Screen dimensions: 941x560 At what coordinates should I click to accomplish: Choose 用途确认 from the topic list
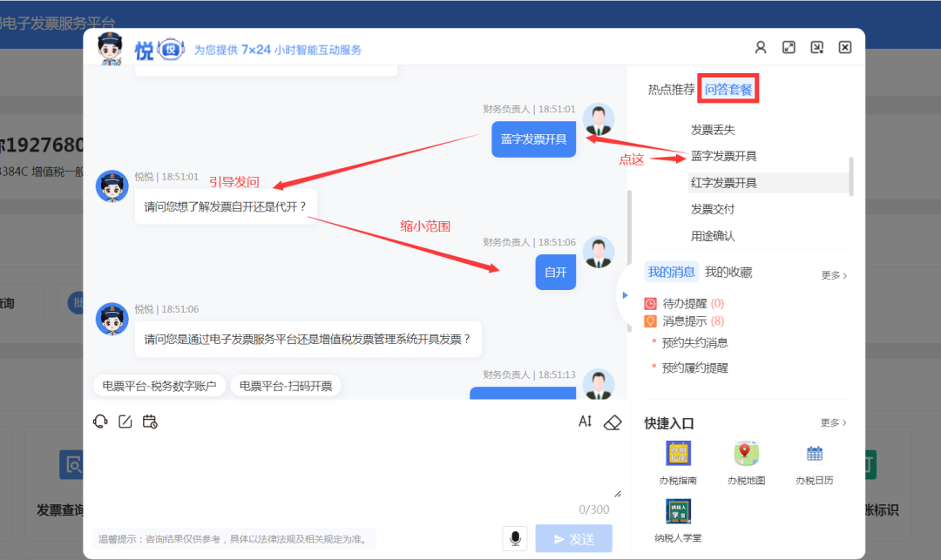coord(713,236)
